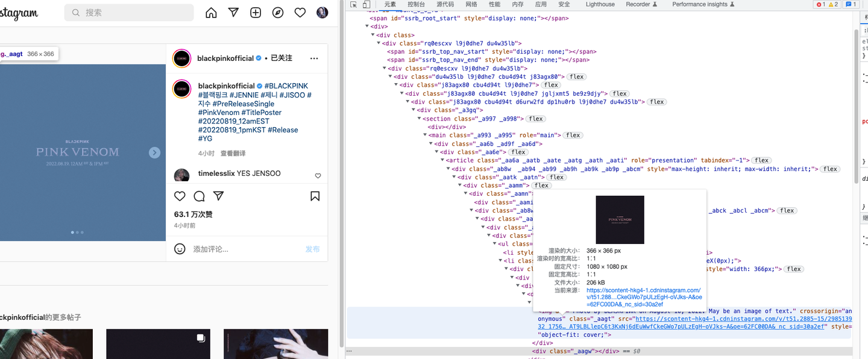
Task: Focus the Instagram 搜索 search field
Action: tap(129, 13)
